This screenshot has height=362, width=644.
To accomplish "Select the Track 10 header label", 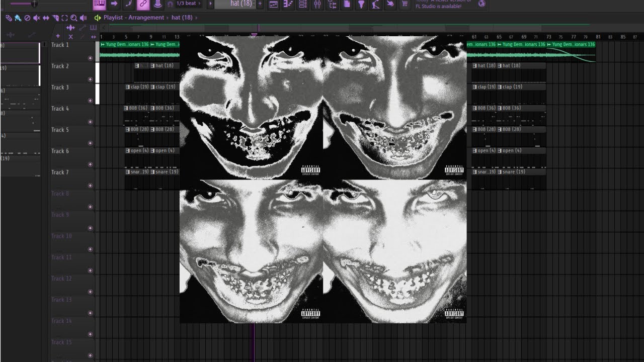I will coord(61,236).
